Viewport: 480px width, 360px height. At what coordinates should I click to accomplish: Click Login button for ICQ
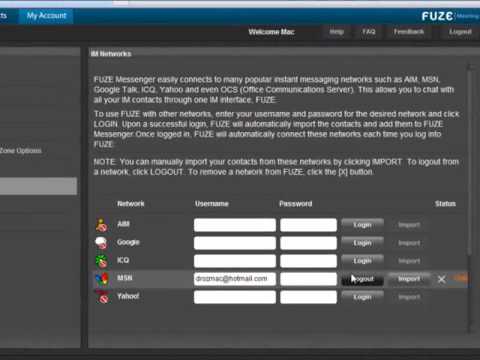point(362,261)
